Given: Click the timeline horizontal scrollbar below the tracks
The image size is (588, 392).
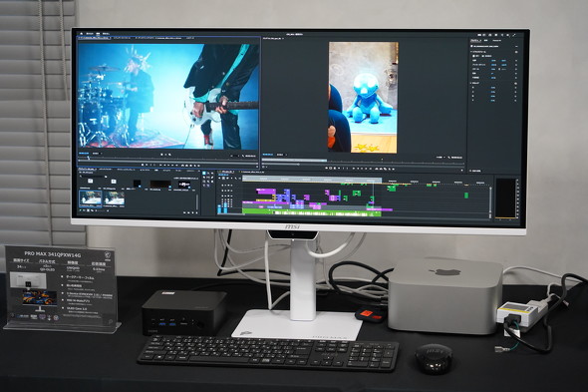Looking at the screenshot, I should (353, 217).
